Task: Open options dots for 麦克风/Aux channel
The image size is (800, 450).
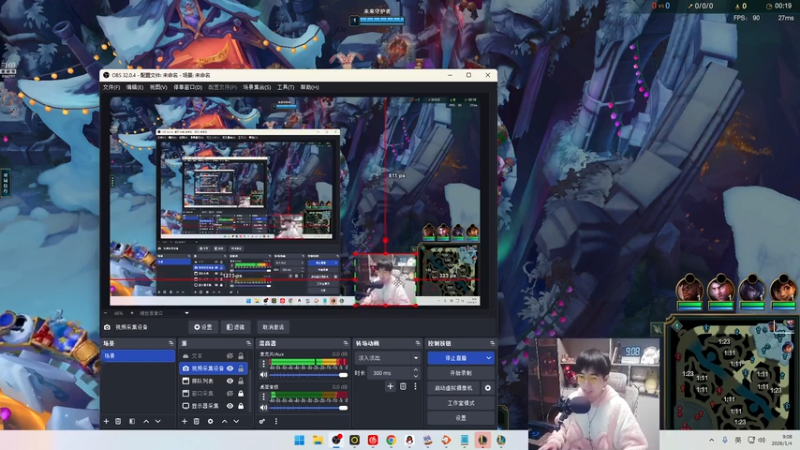Action: pyautogui.click(x=264, y=364)
